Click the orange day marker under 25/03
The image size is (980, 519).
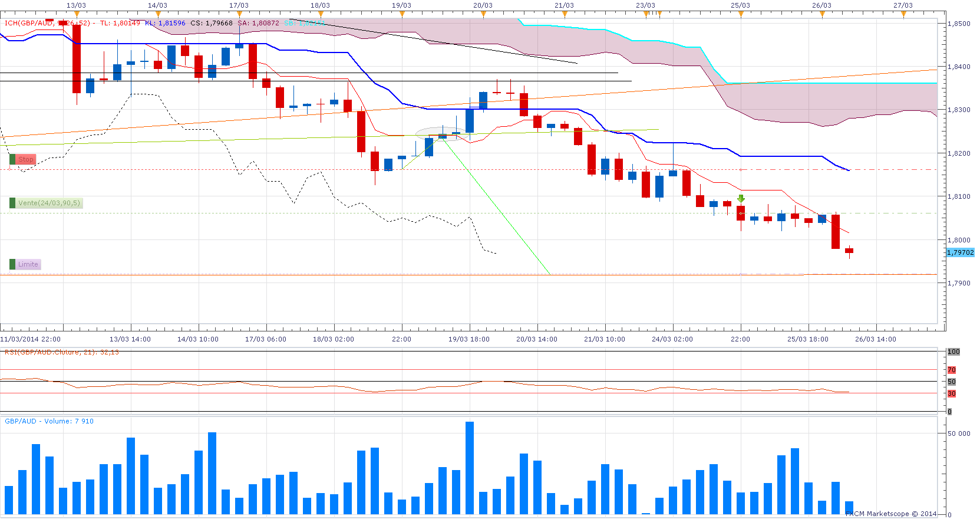tap(741, 15)
